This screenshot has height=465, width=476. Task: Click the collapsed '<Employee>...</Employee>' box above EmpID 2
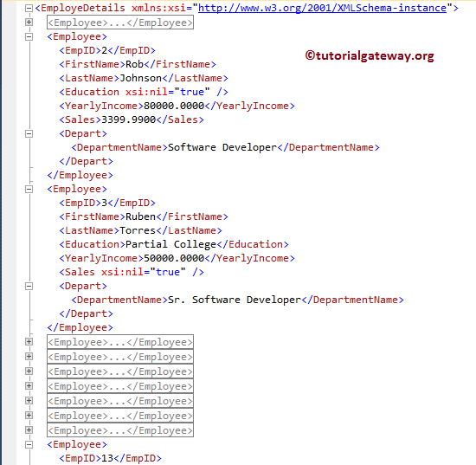[x=120, y=23]
